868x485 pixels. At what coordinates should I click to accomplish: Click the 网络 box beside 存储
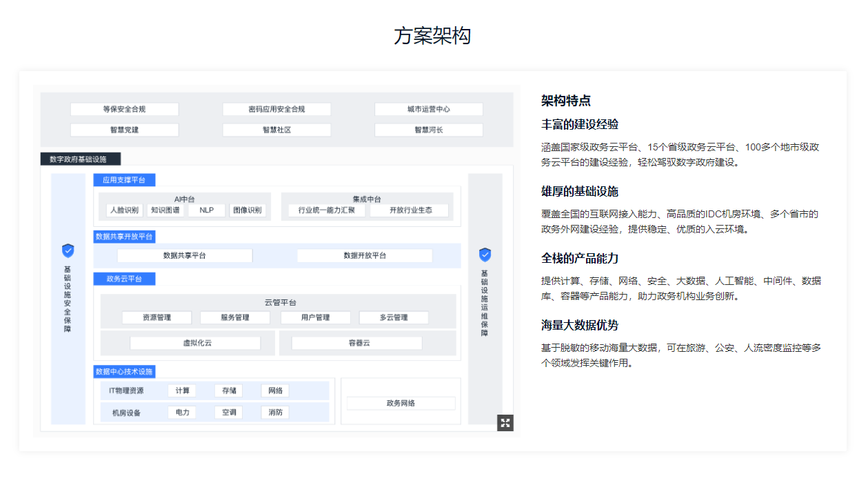[x=275, y=390]
